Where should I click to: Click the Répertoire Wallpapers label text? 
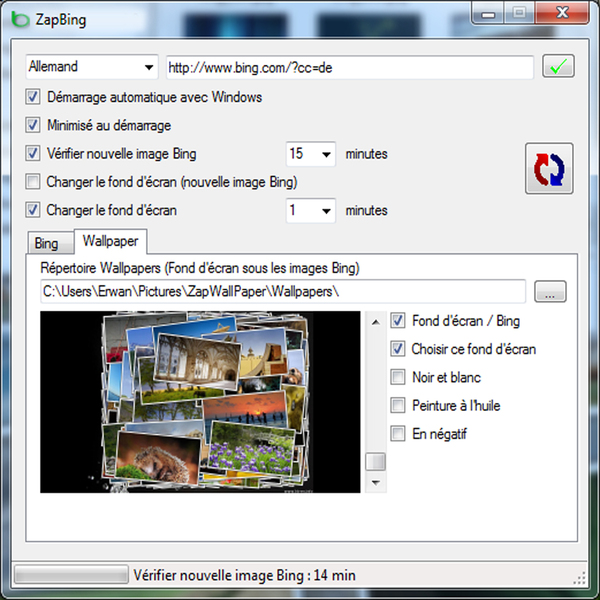(x=200, y=268)
